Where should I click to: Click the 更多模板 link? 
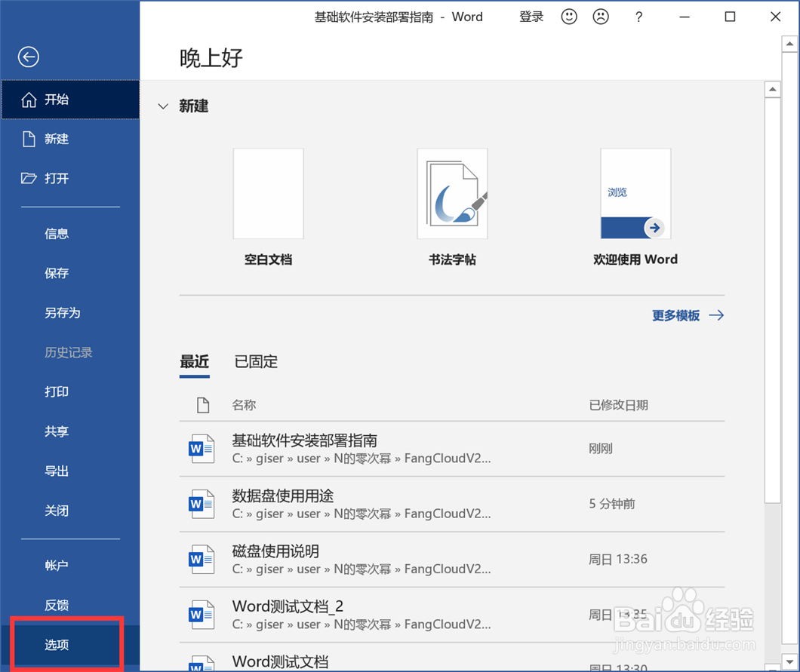pyautogui.click(x=676, y=315)
